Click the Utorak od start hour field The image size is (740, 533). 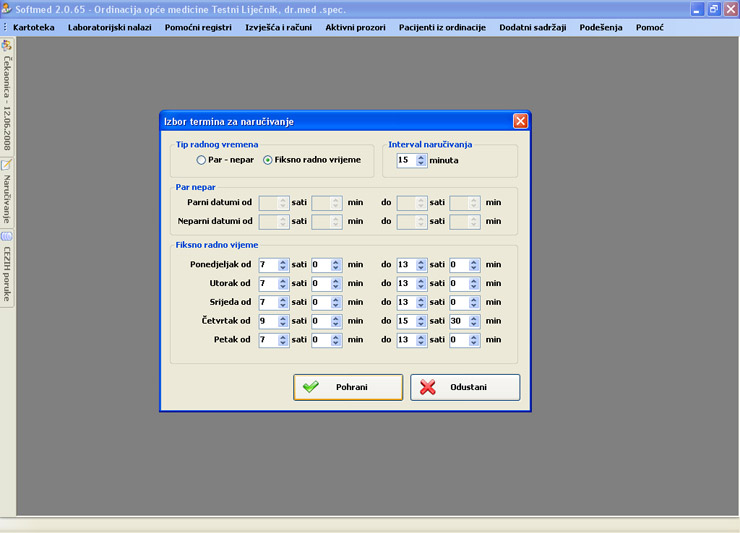pyautogui.click(x=267, y=284)
